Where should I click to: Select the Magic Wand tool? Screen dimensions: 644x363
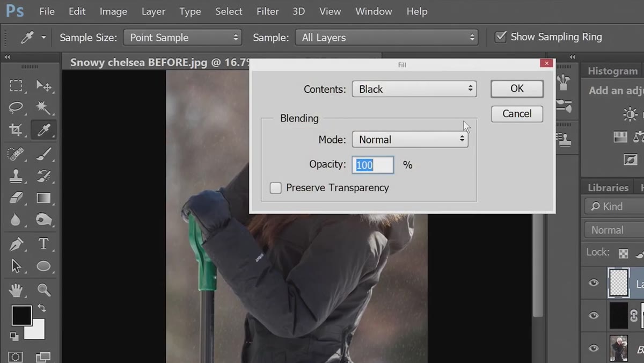click(43, 107)
